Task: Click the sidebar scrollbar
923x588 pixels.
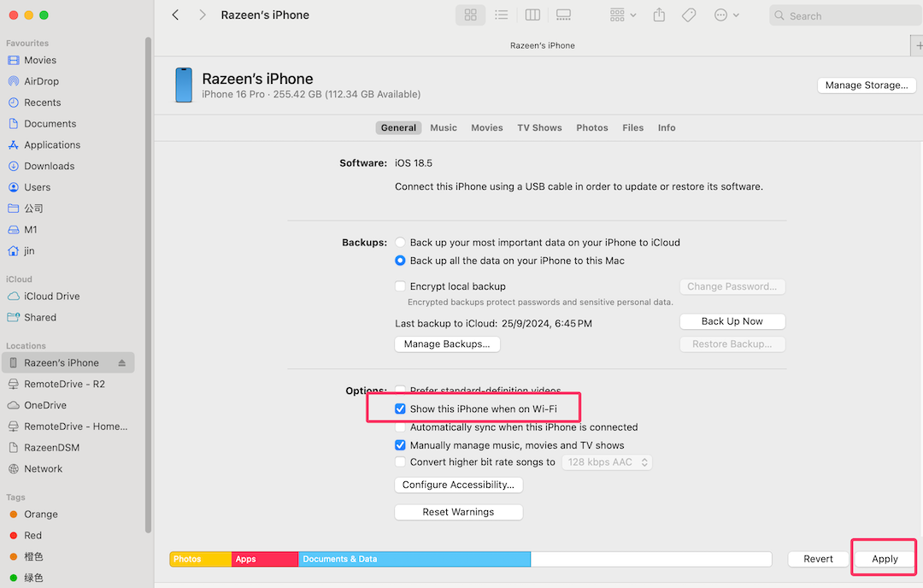Action: (149, 285)
